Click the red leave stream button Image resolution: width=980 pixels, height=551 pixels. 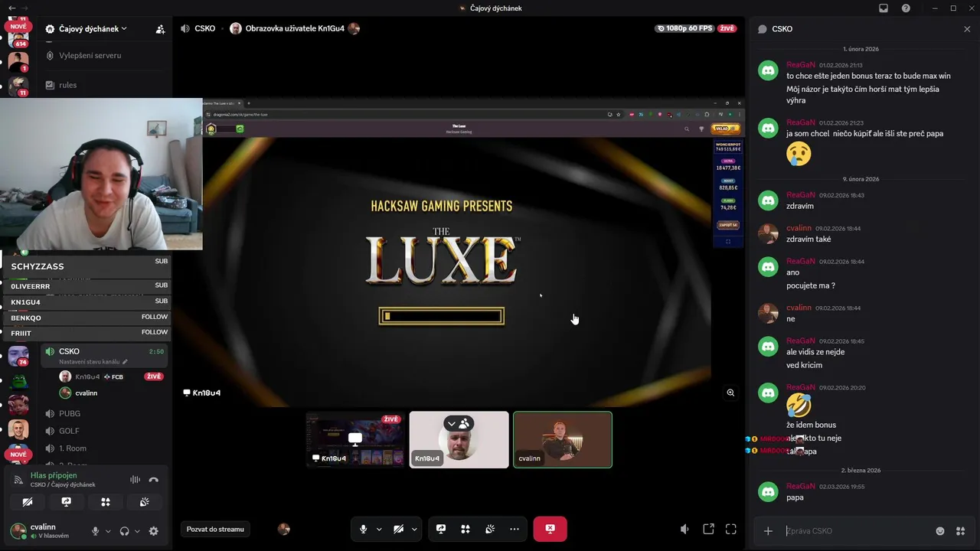pyautogui.click(x=550, y=529)
